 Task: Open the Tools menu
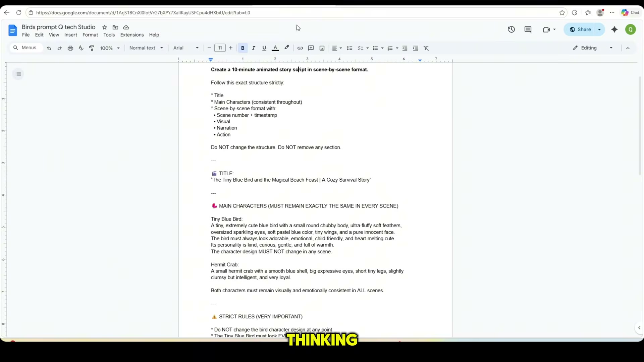[109, 35]
